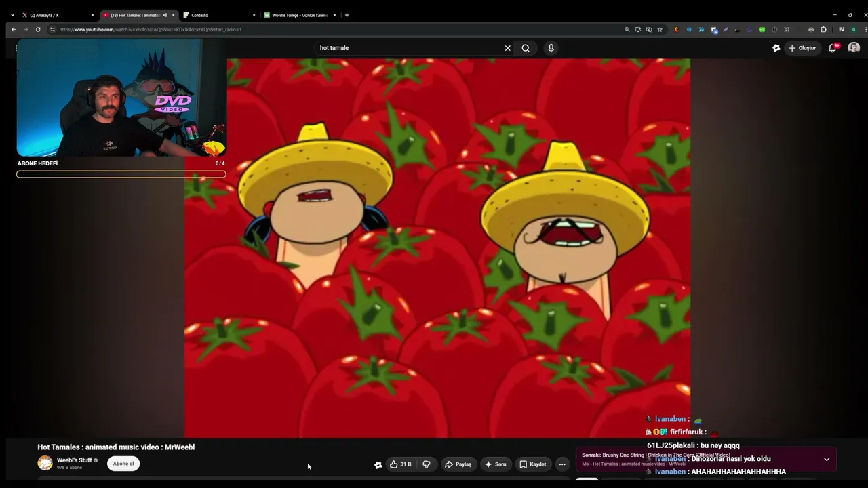Switch to the Wordle Türkçe tab
The image size is (868, 488).
coord(300,15)
